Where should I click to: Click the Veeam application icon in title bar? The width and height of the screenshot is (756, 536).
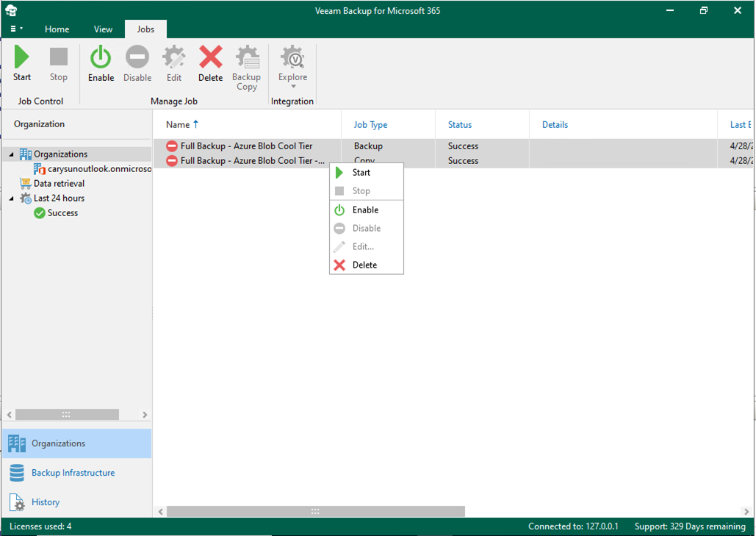pyautogui.click(x=11, y=10)
